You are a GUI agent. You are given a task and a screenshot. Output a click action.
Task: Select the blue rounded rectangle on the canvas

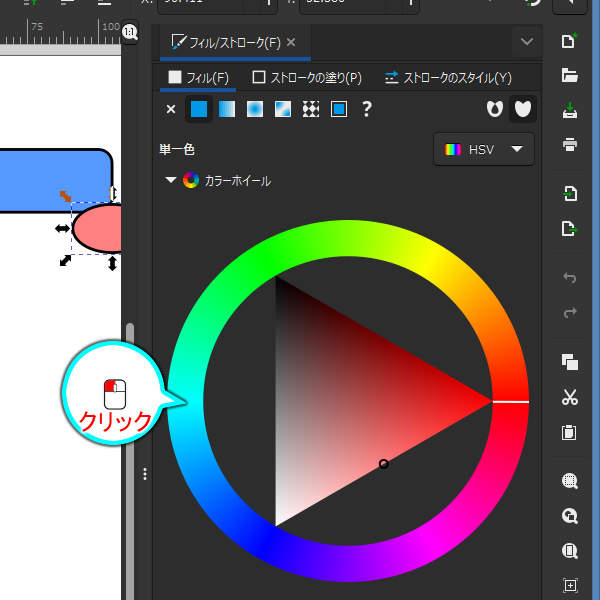pos(54,180)
